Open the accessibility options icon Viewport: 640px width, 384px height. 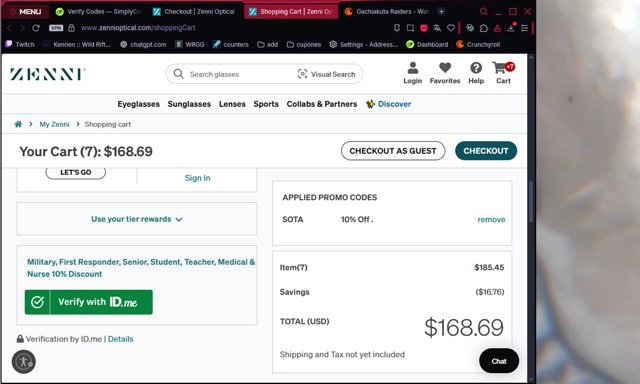(x=24, y=362)
